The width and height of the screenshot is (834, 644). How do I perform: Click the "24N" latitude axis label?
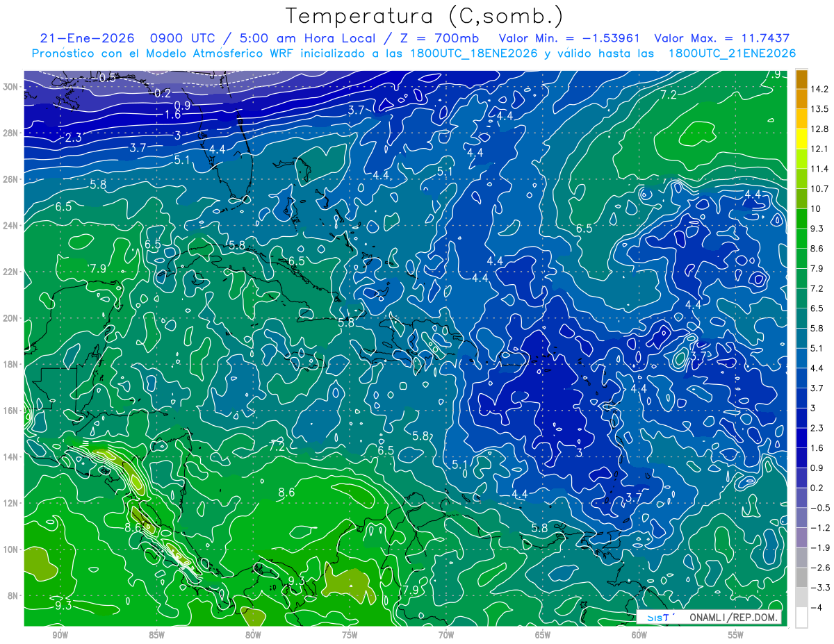click(12, 226)
